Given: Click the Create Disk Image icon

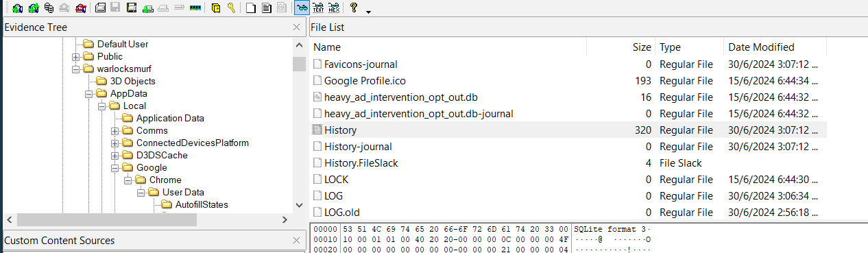Looking at the screenshot, I should (100, 8).
